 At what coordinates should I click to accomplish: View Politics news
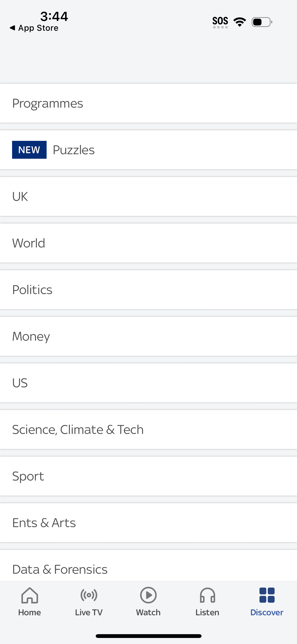point(32,289)
